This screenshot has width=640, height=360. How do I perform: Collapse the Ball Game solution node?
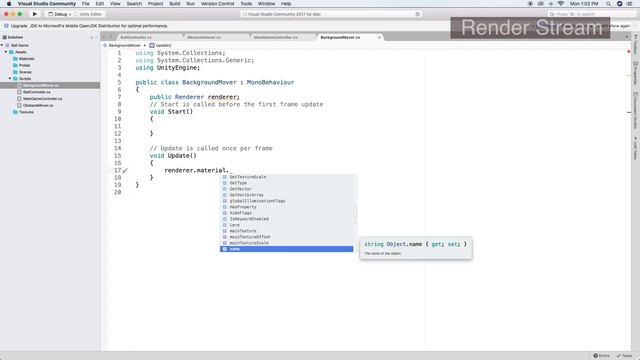[x=2, y=45]
